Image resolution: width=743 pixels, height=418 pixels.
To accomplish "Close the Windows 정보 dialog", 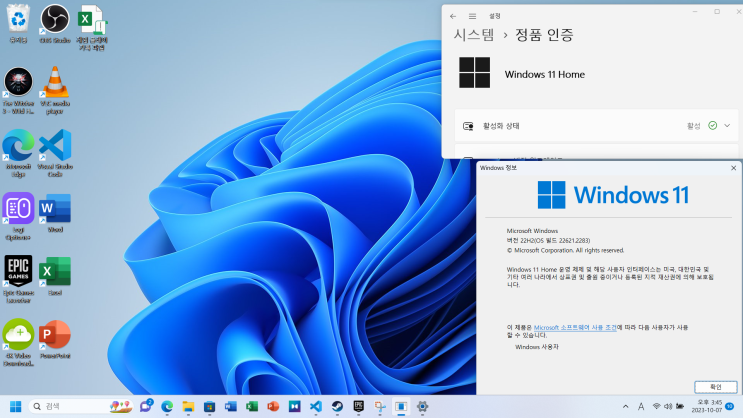I will pyautogui.click(x=734, y=168).
